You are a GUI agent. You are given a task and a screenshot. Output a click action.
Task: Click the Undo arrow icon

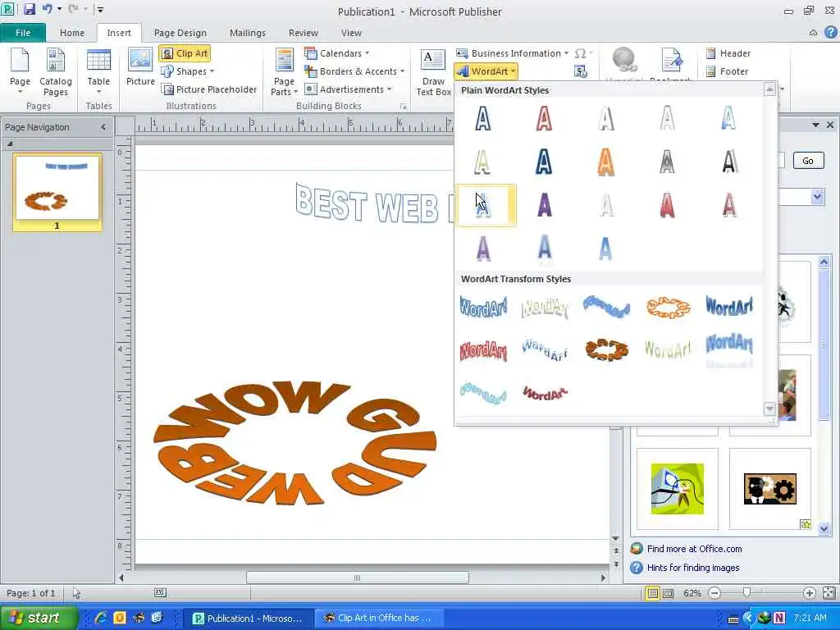(47, 9)
